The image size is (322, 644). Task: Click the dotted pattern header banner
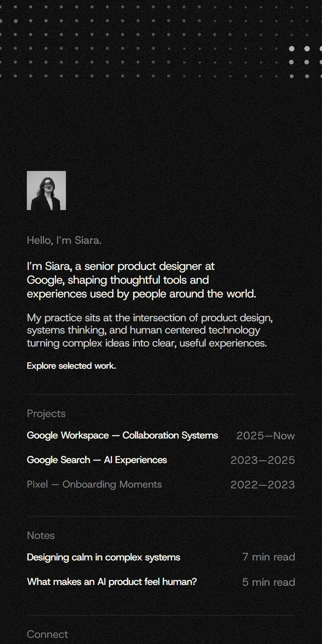tap(161, 42)
